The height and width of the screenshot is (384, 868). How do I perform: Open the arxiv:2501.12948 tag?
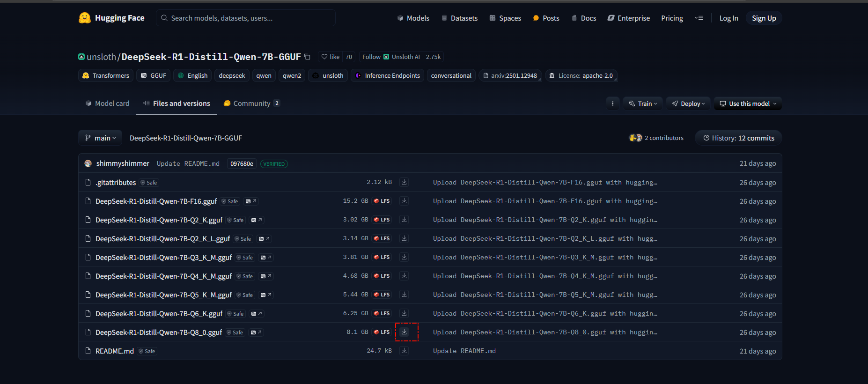coord(510,75)
